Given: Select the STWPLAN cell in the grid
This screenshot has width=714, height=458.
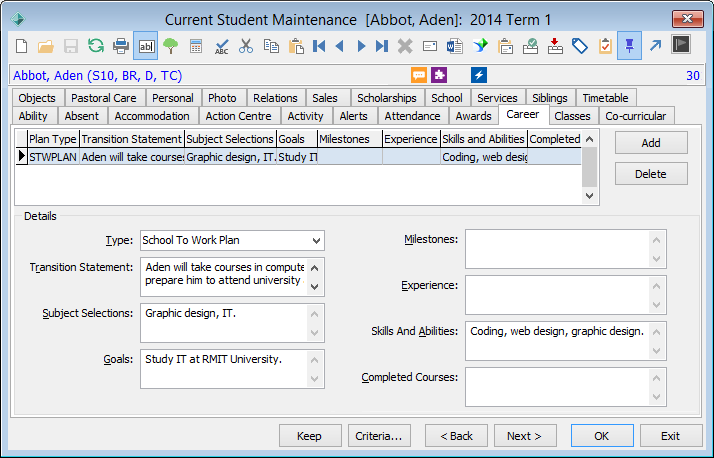Looking at the screenshot, I should coord(53,157).
